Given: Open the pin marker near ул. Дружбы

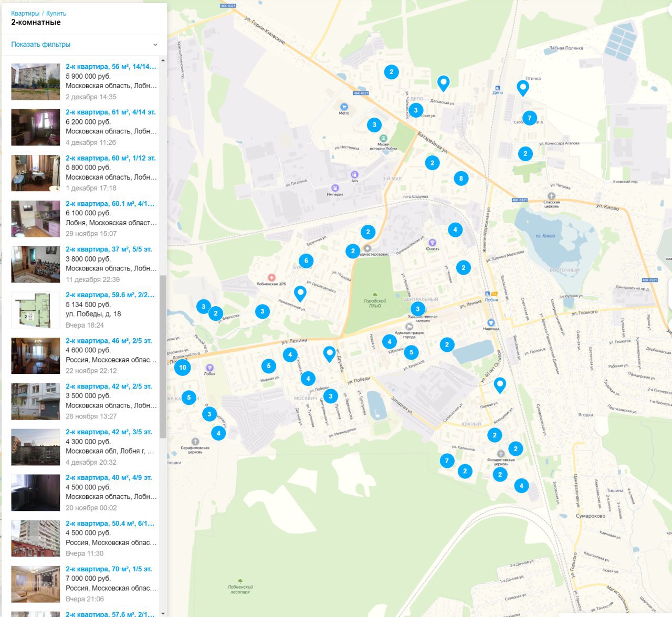Looking at the screenshot, I should tap(329, 354).
